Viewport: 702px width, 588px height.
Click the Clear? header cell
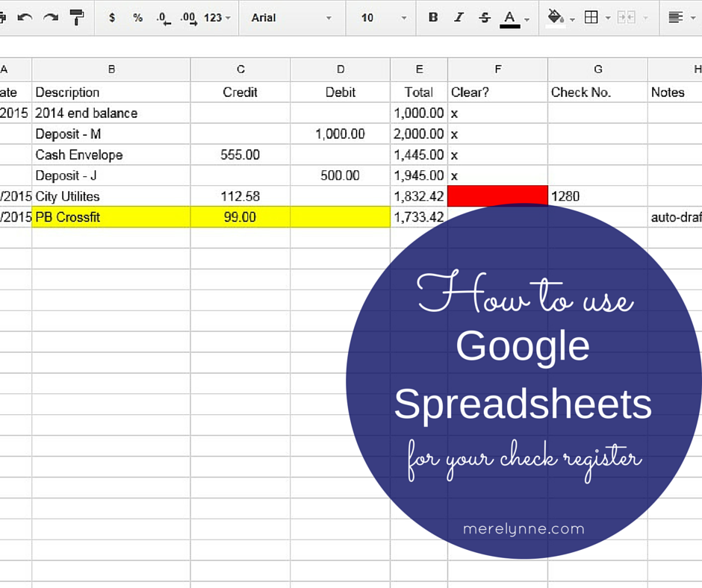click(x=498, y=93)
